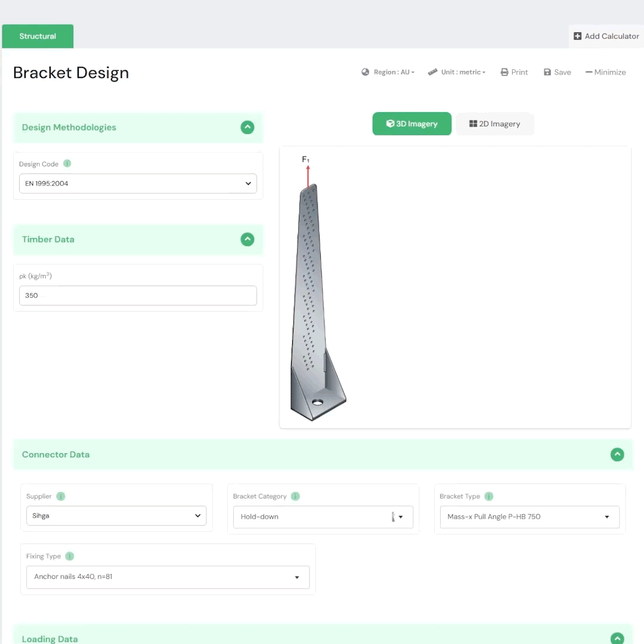This screenshot has width=644, height=644.
Task: Open the Supplier dropdown showing Sihga
Action: (116, 515)
